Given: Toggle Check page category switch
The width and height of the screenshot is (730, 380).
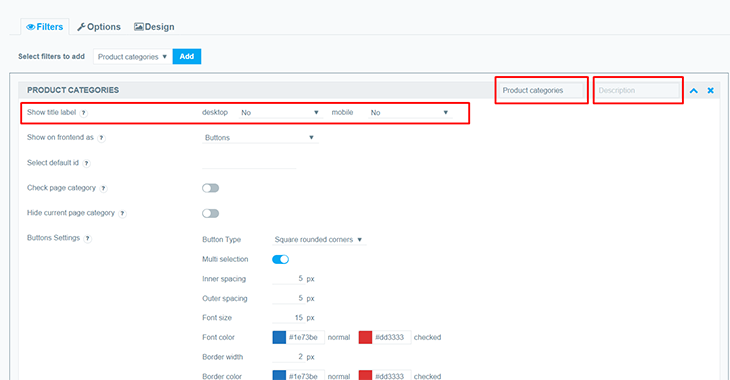Looking at the screenshot, I should click(x=210, y=188).
